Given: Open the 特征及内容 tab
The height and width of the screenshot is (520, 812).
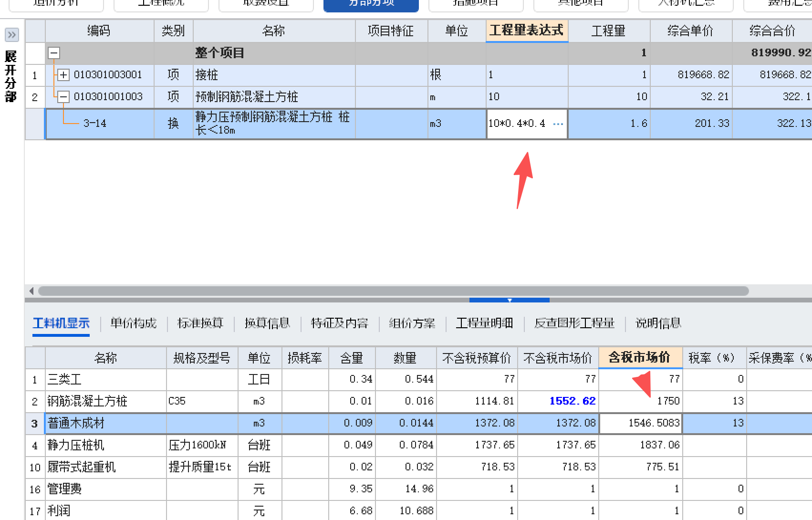Looking at the screenshot, I should [x=340, y=323].
